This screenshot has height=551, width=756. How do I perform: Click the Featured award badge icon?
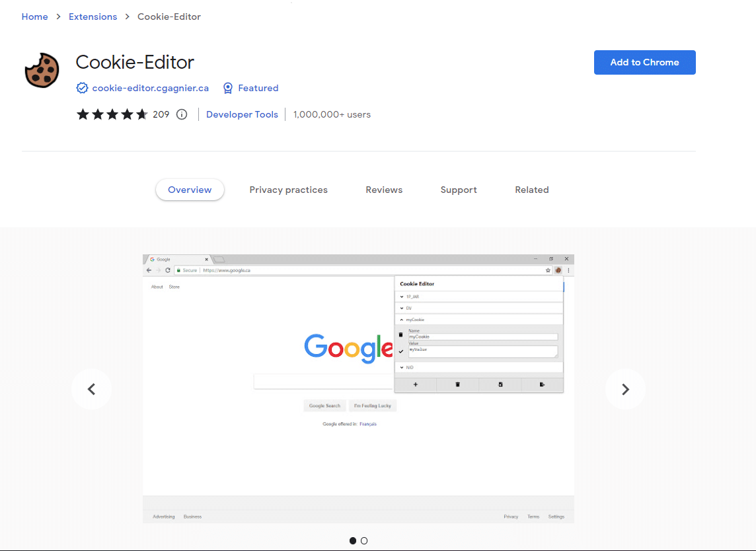click(227, 88)
